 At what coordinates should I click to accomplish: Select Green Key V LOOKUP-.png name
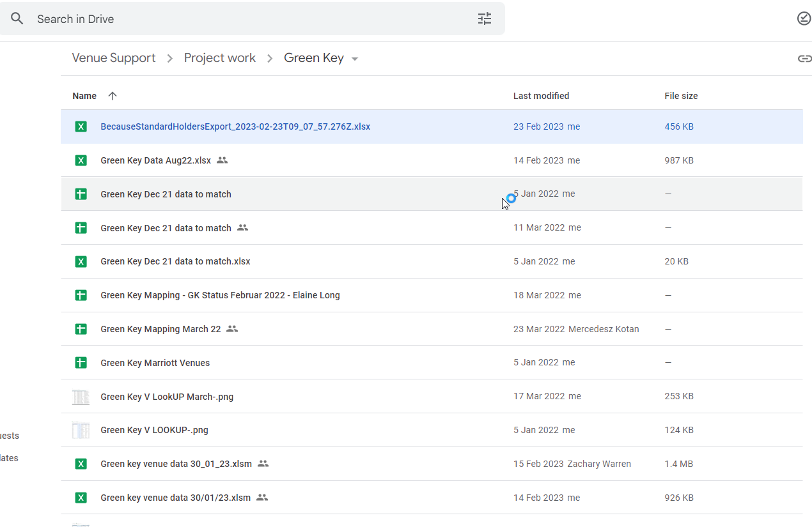point(154,430)
